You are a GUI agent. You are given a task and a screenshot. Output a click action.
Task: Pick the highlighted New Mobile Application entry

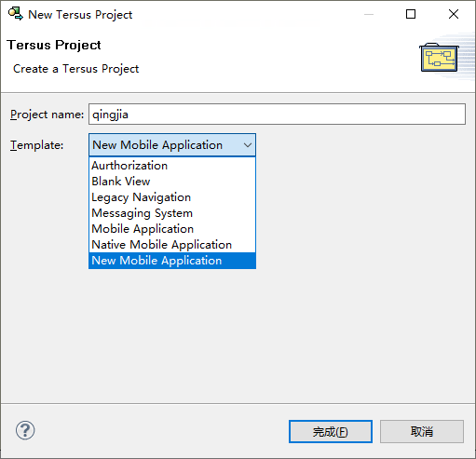pos(172,261)
